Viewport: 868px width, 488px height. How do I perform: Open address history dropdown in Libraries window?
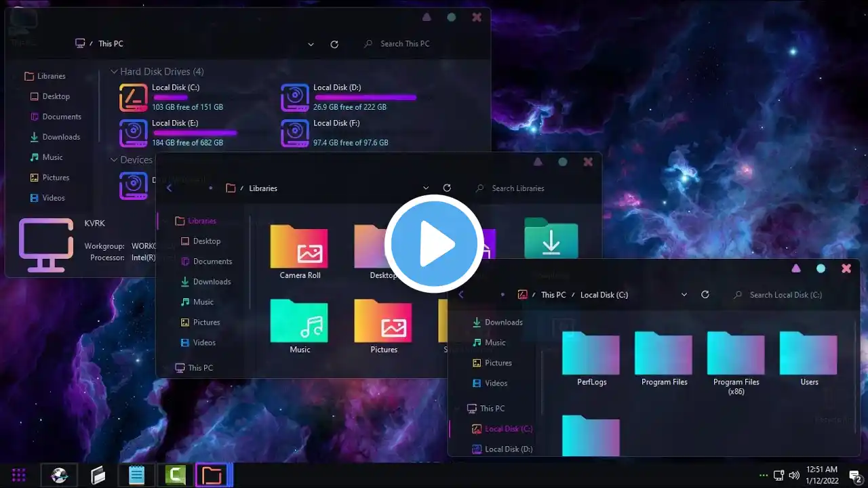coord(426,188)
